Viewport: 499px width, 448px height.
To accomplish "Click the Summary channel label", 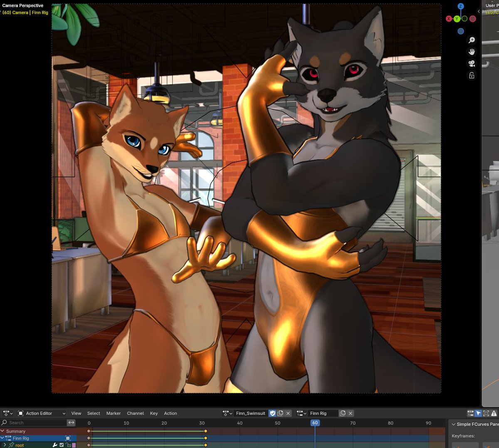I will point(16,431).
